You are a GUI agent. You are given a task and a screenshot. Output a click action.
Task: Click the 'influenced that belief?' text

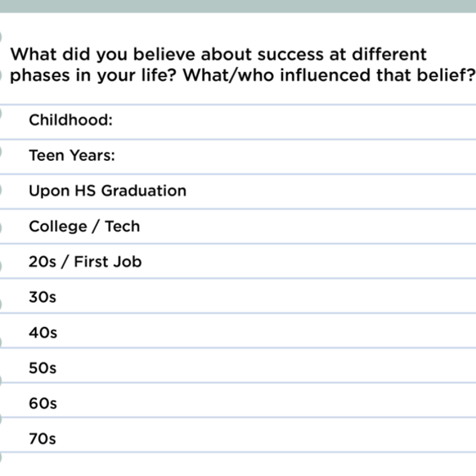tap(377, 75)
